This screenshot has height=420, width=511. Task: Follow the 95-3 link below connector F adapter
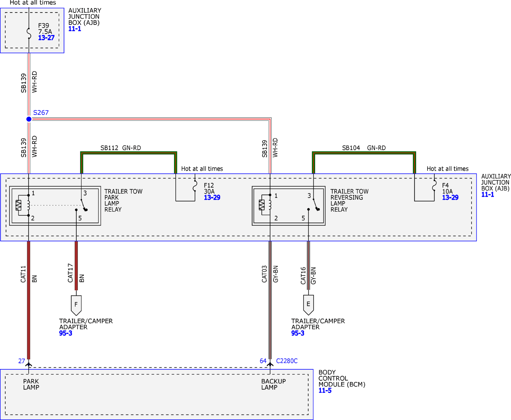[x=65, y=333]
